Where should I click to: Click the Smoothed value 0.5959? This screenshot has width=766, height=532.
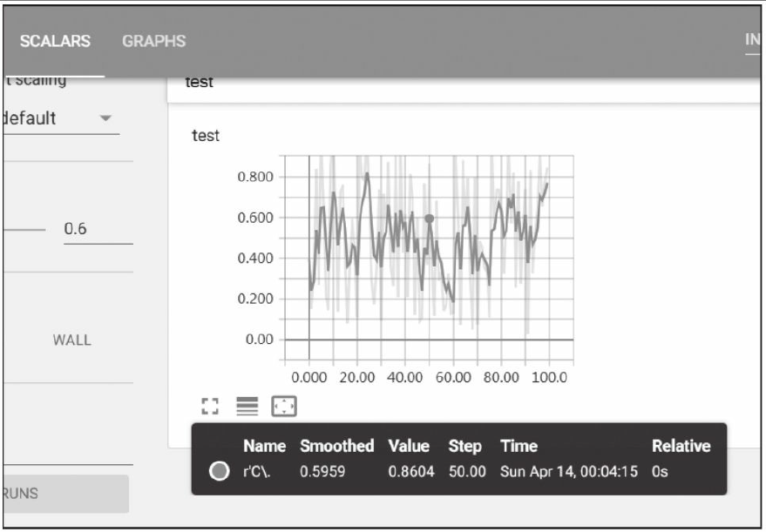click(x=322, y=471)
